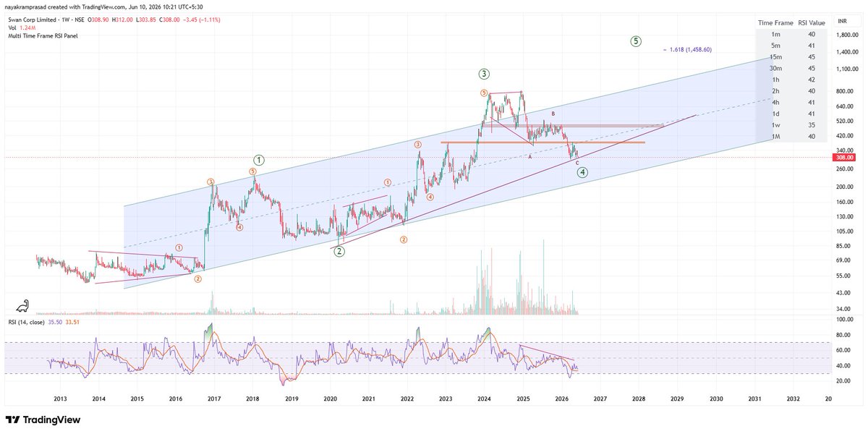
Task: Select the orange circled 2 below the 2021 low
Action: [403, 240]
